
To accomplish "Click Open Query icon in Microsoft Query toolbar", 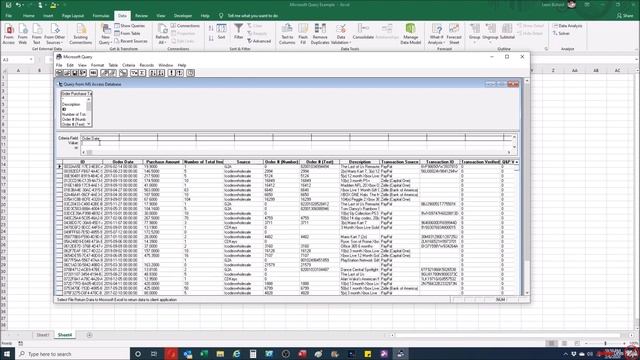I will (67, 73).
